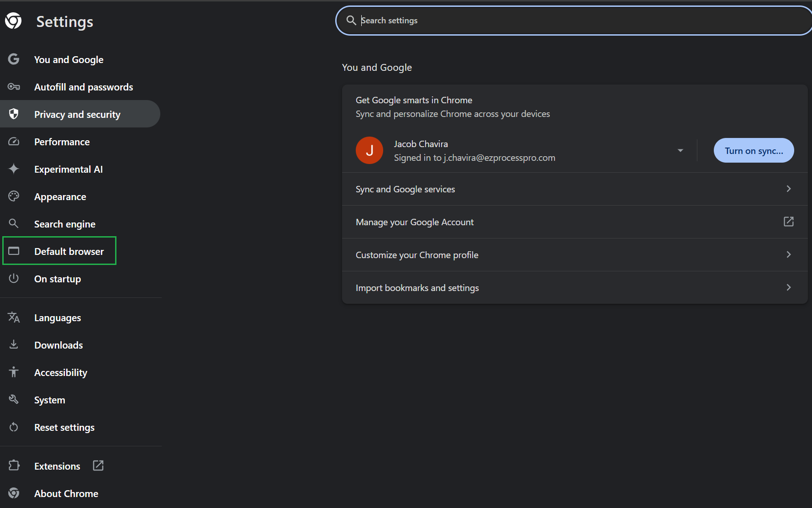This screenshot has width=812, height=508.
Task: Click the window icon for Default browser
Action: pyautogui.click(x=14, y=251)
